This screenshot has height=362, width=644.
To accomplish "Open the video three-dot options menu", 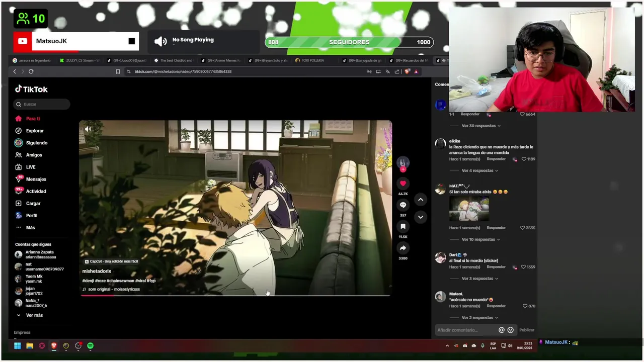I will [383, 129].
